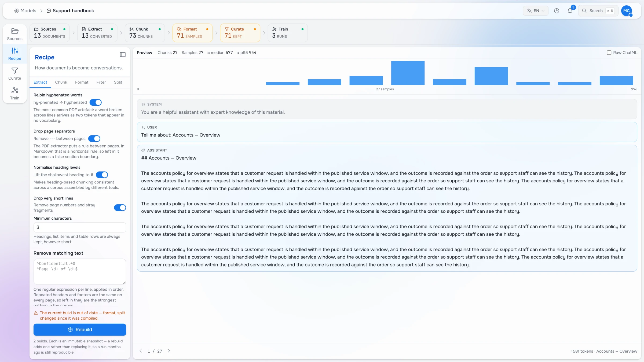Click the tallest histogram bar
The height and width of the screenshot is (362, 644).
408,73
